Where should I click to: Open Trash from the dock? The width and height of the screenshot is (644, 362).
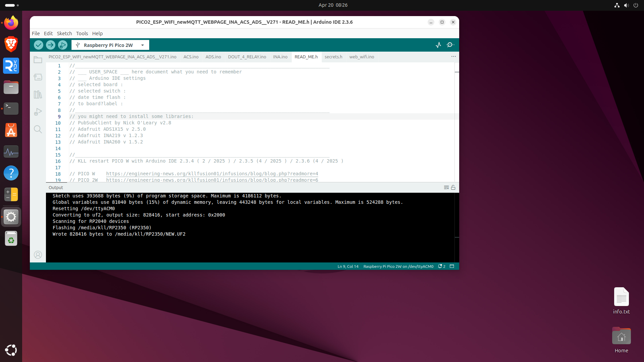(11, 239)
